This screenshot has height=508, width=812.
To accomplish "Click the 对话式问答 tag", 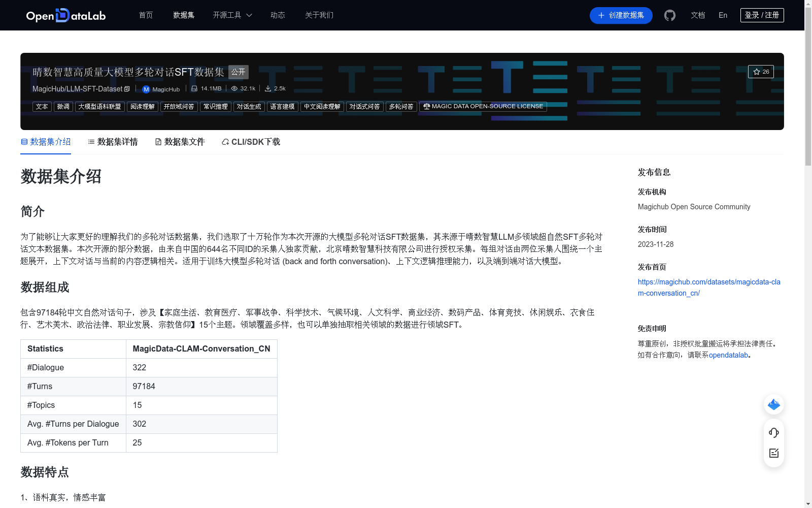I will tap(365, 107).
